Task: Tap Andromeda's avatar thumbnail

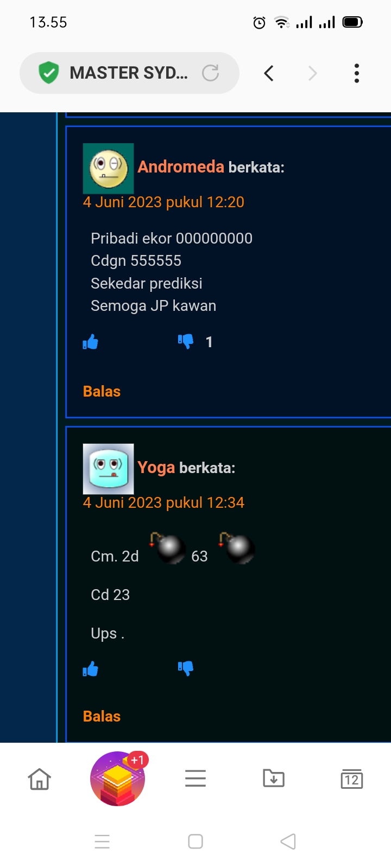Action: (109, 169)
